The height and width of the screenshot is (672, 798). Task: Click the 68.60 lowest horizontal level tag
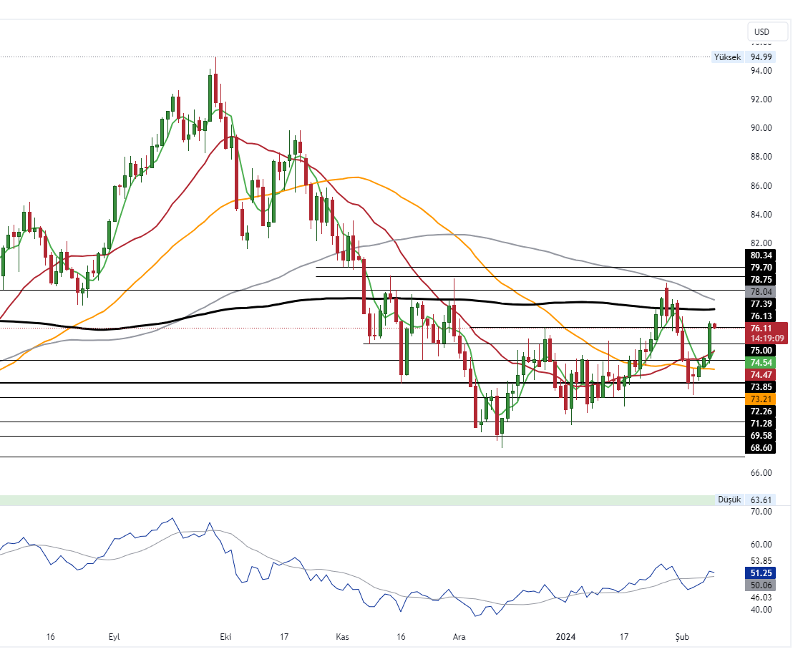761,448
